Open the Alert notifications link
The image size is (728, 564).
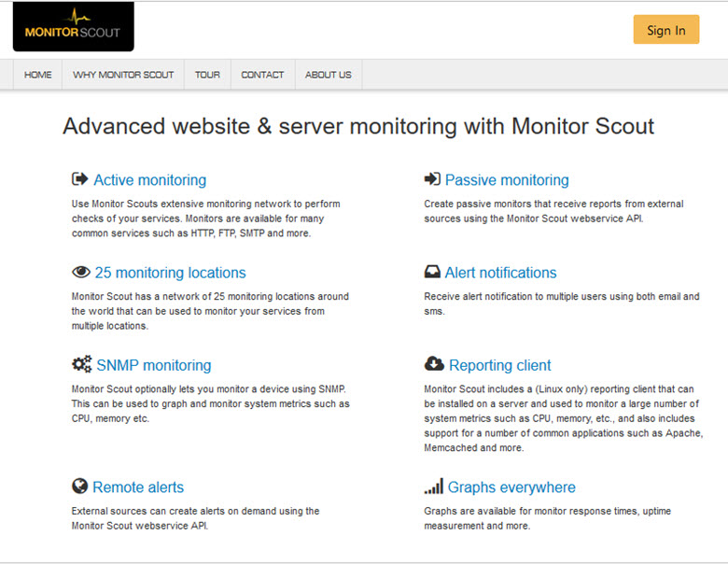[x=500, y=273]
